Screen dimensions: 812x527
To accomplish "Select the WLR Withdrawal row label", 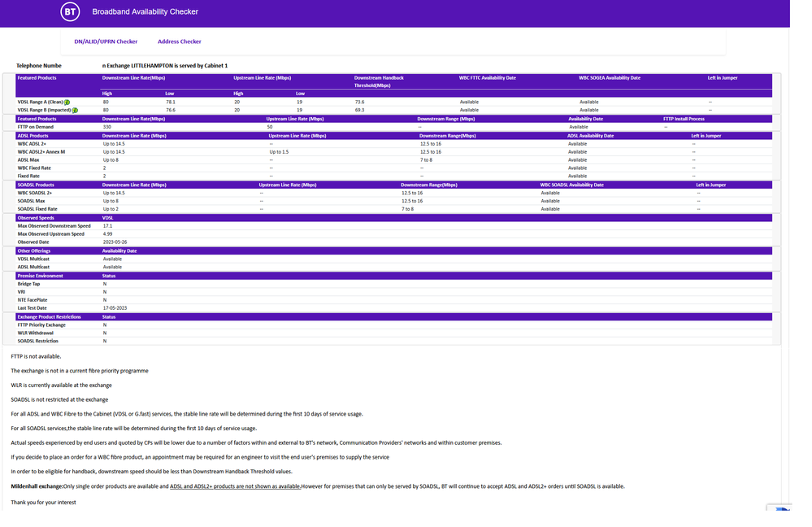I will tap(36, 333).
